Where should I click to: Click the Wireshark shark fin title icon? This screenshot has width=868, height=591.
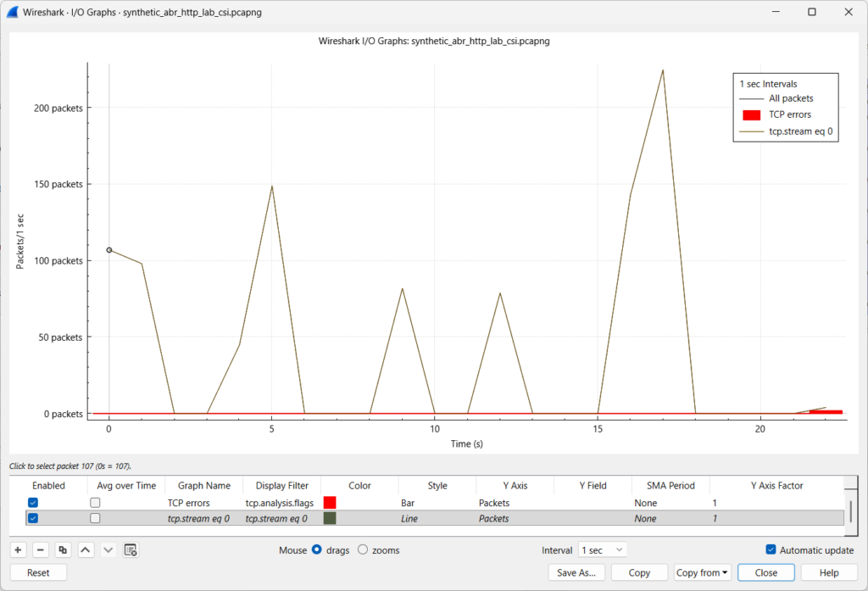click(x=13, y=12)
